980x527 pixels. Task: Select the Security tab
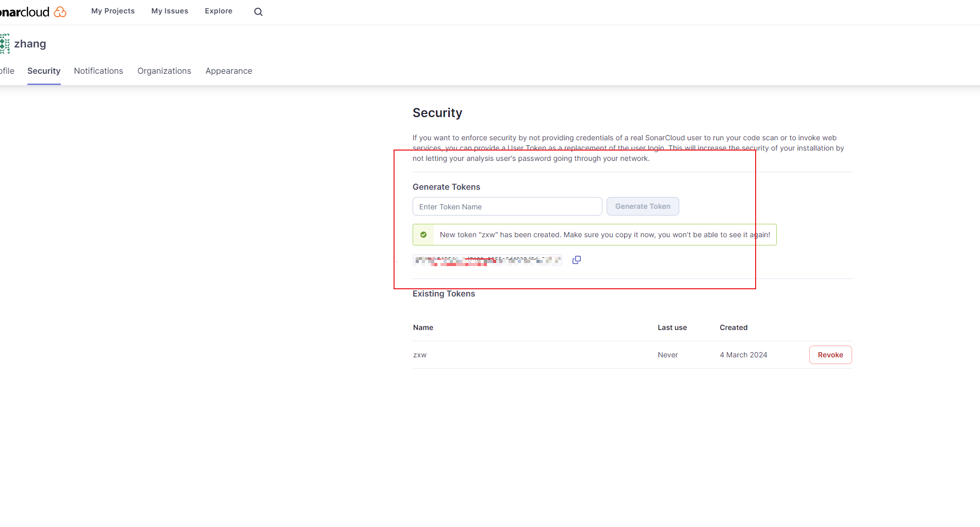pyautogui.click(x=44, y=71)
